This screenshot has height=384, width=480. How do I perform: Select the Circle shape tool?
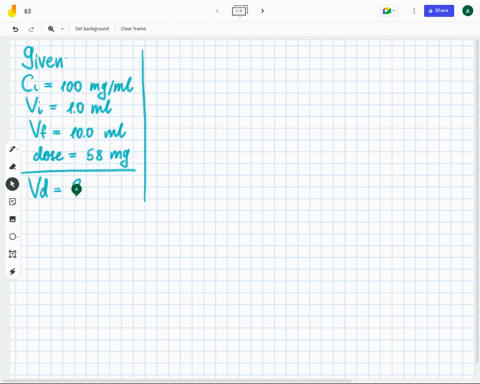[x=13, y=237]
